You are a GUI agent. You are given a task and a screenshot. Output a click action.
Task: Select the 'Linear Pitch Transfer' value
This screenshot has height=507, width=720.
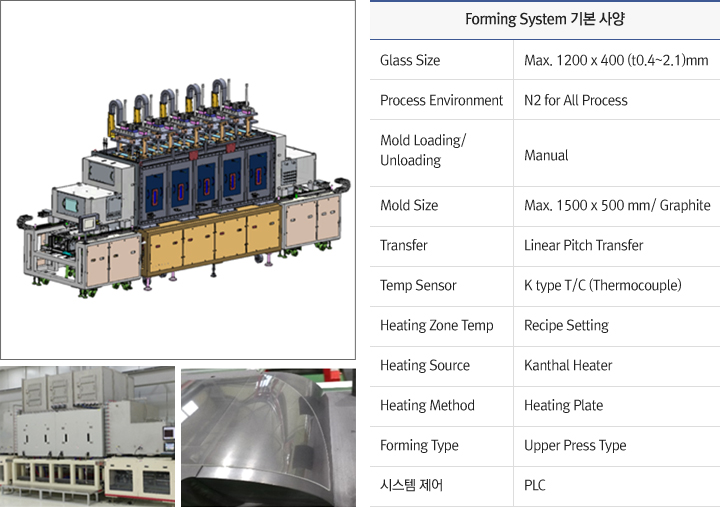point(583,245)
